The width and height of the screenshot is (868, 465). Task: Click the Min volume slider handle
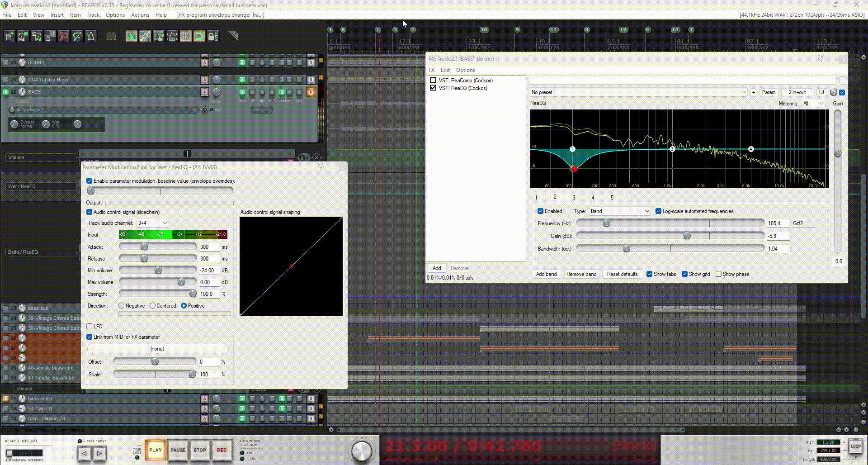(x=158, y=270)
